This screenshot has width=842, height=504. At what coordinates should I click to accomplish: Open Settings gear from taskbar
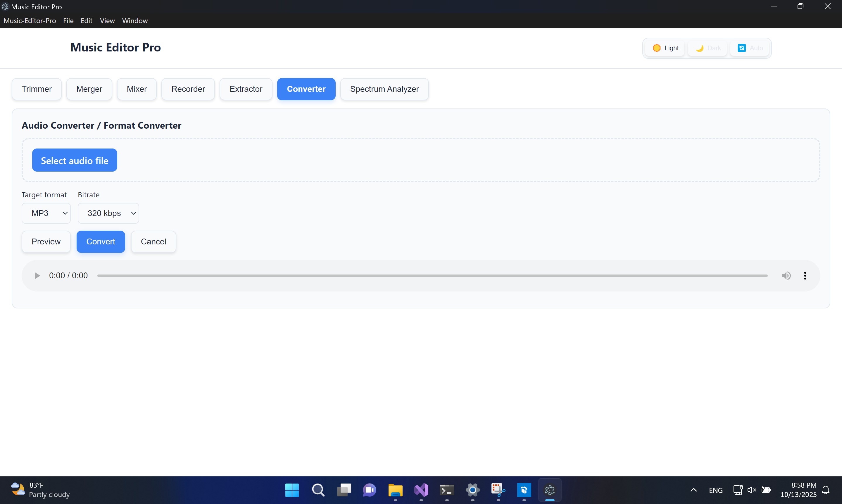[472, 490]
